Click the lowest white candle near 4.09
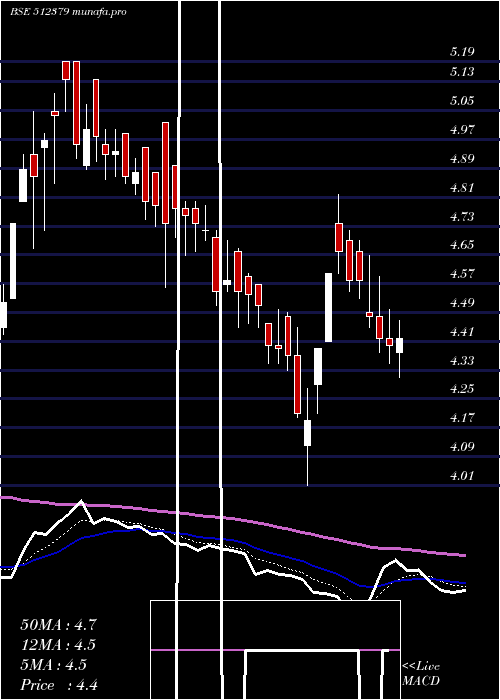The height and width of the screenshot is (700, 500). (308, 433)
